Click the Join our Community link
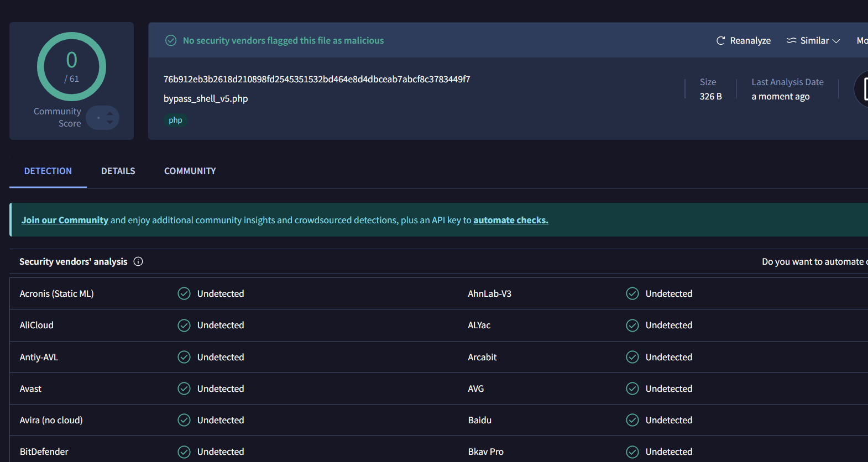 65,220
